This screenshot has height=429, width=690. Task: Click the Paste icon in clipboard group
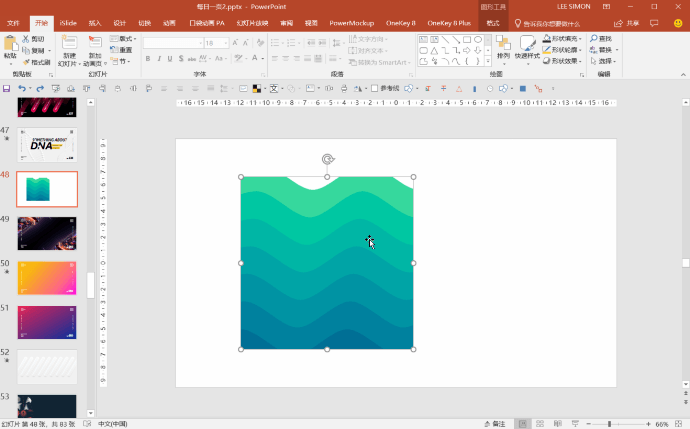(10, 46)
